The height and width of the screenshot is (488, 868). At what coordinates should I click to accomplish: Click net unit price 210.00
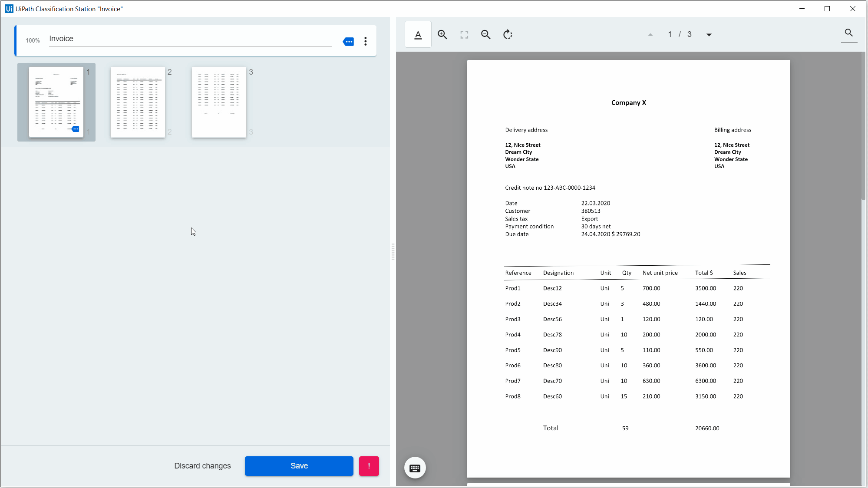(651, 396)
